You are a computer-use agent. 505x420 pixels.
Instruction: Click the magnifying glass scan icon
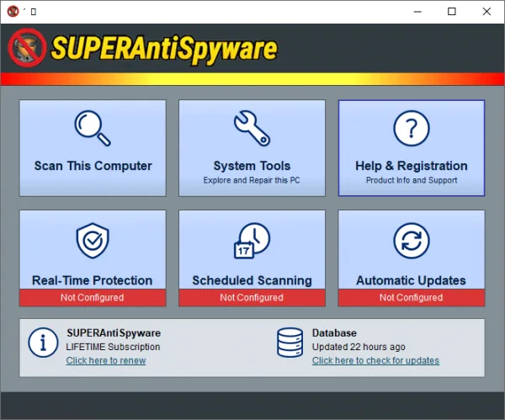pyautogui.click(x=93, y=129)
